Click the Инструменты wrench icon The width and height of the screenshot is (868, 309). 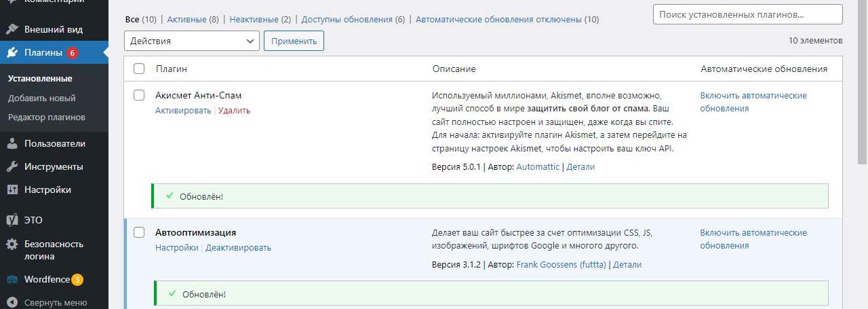pos(12,167)
